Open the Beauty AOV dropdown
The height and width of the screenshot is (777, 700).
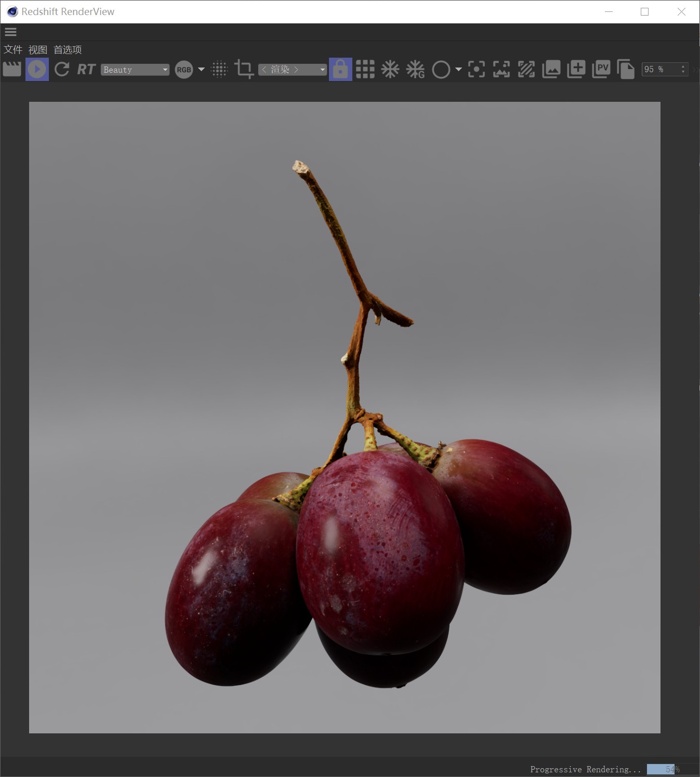click(x=135, y=70)
